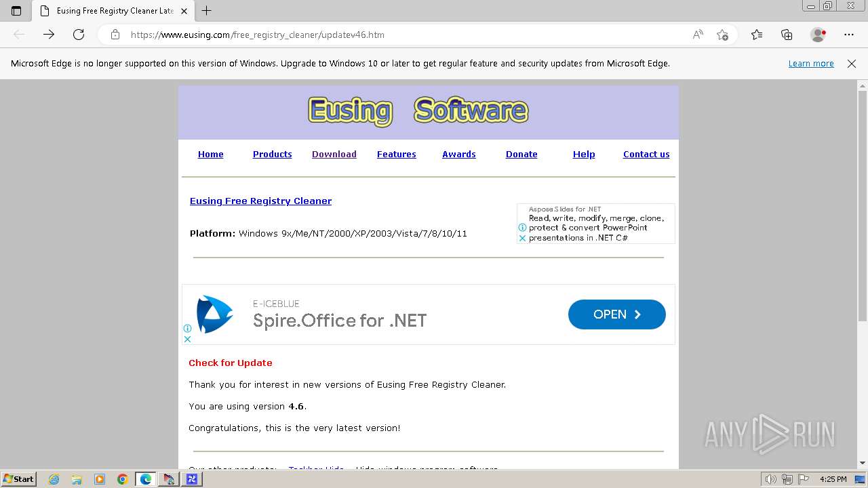This screenshot has height=488, width=868.
Task: Follow the Learn more link
Action: (811, 64)
